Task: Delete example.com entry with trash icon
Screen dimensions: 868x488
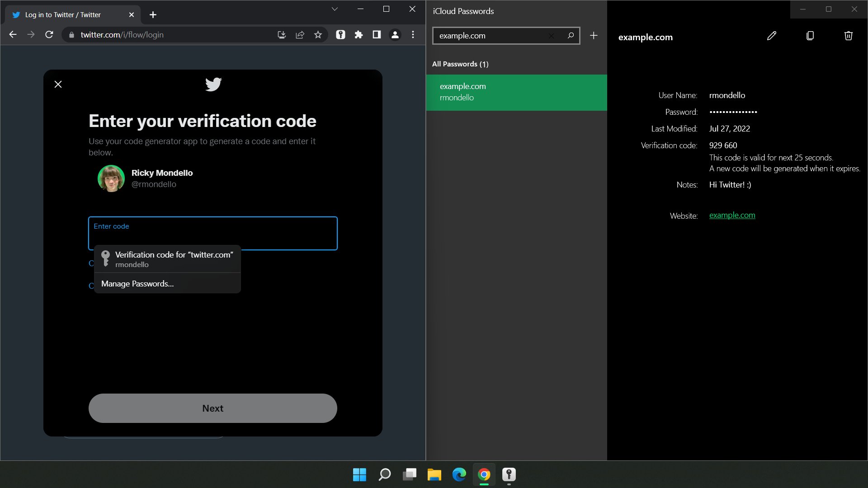Action: tap(849, 36)
